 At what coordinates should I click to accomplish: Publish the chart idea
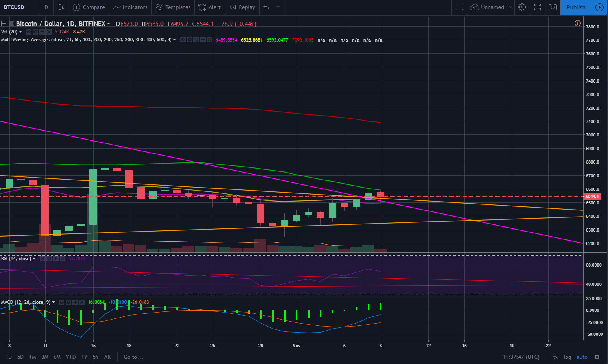click(x=576, y=7)
